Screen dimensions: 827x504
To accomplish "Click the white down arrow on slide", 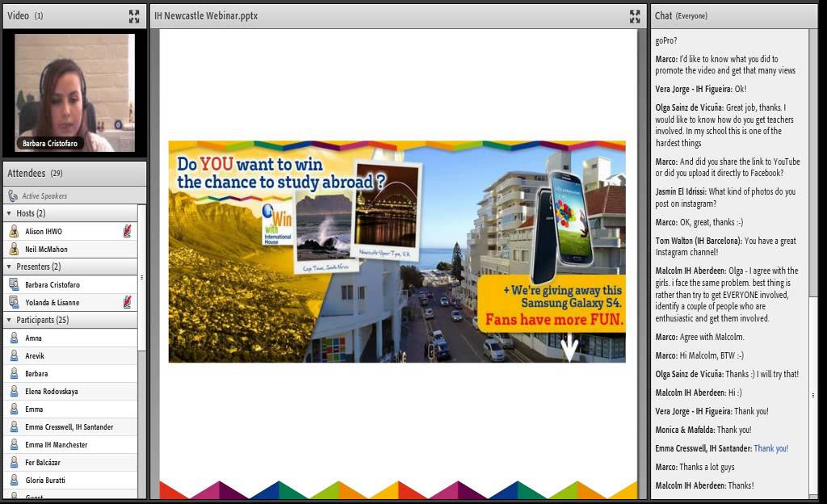I will [x=569, y=346].
